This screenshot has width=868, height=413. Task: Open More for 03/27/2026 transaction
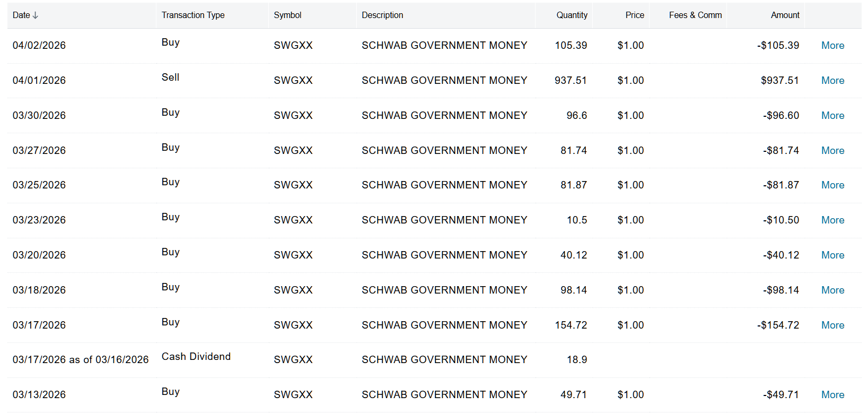[x=832, y=151]
